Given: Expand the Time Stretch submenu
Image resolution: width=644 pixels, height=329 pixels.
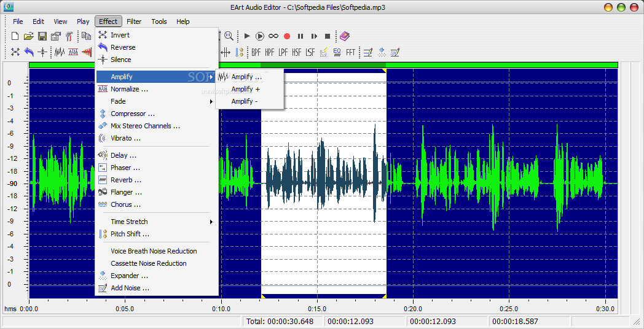Looking at the screenshot, I should [157, 222].
